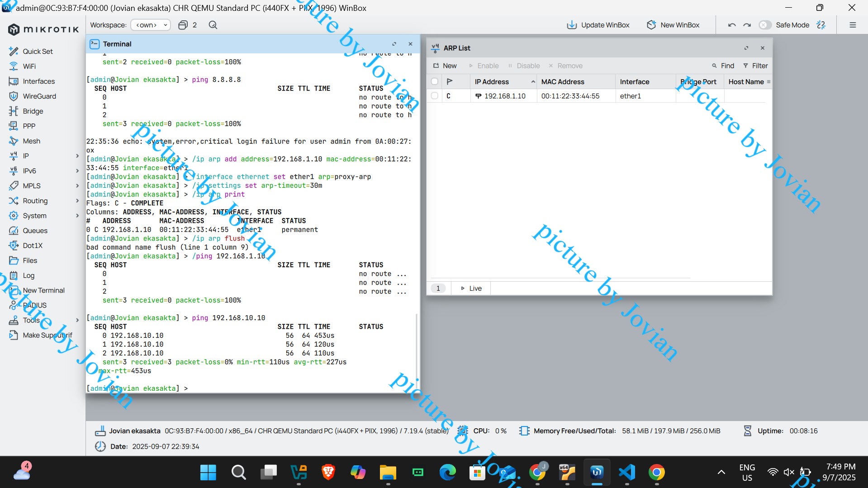
Task: Click Enable in ARP List toolbar
Action: [x=484, y=66]
